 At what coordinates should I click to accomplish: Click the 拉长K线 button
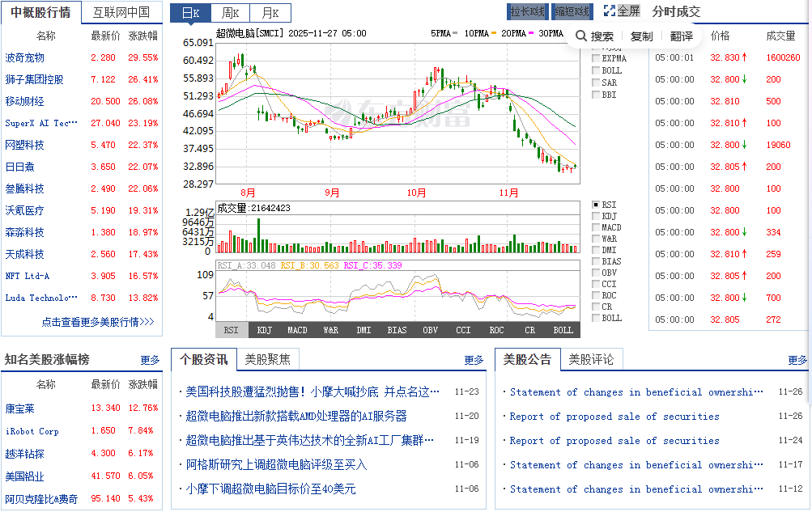click(528, 11)
